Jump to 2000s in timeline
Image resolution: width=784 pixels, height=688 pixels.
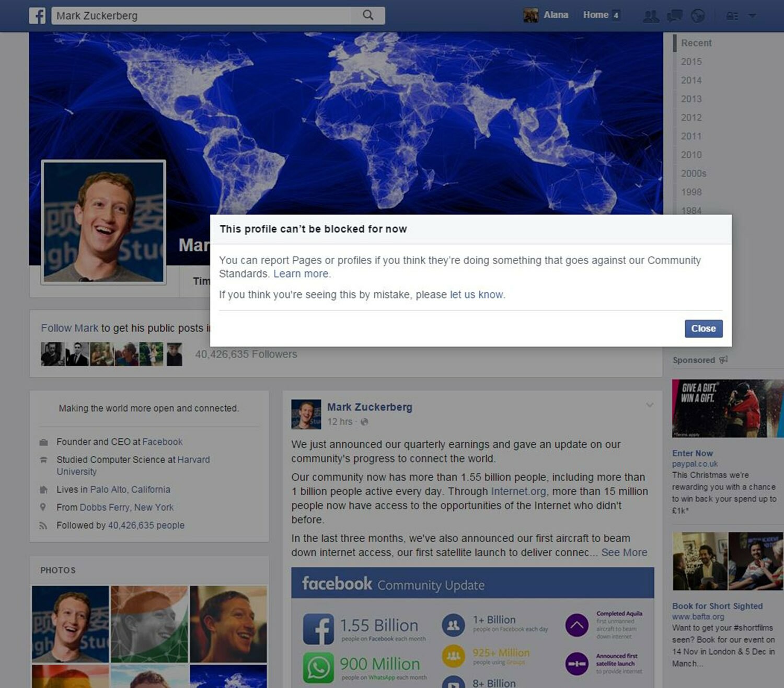(x=694, y=174)
